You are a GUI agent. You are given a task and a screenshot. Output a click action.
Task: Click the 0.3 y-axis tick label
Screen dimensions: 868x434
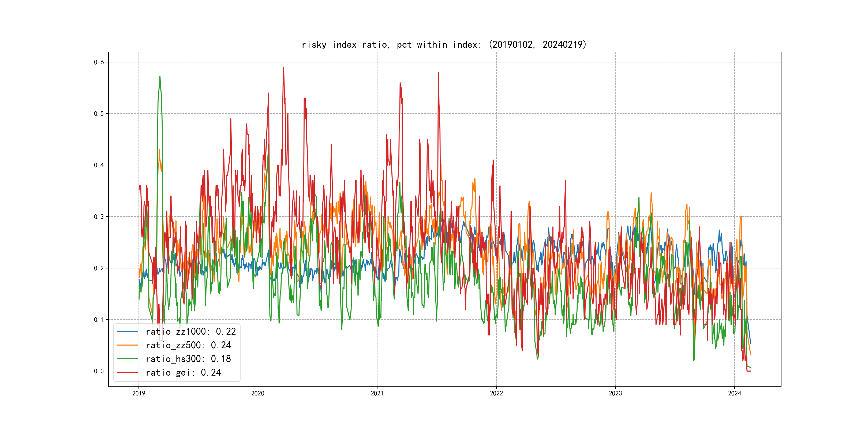[99, 217]
